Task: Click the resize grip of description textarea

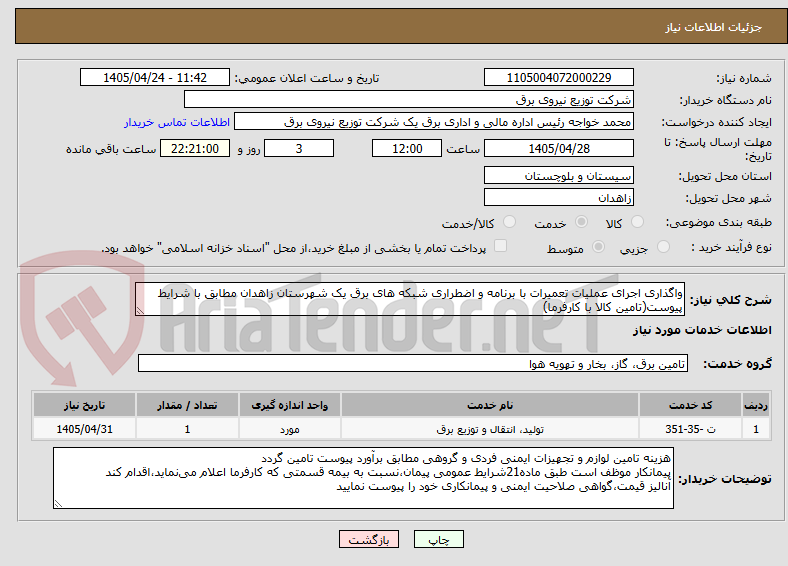Action: pyautogui.click(x=140, y=311)
